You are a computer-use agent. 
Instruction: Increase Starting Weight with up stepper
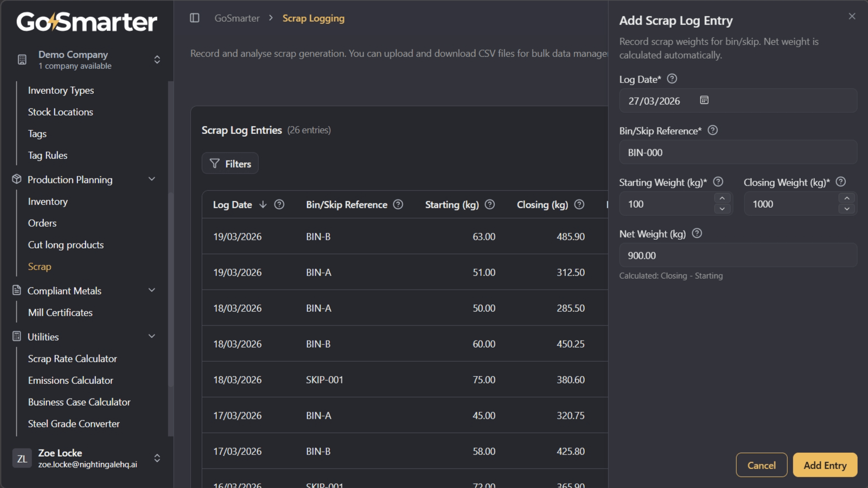(x=722, y=198)
